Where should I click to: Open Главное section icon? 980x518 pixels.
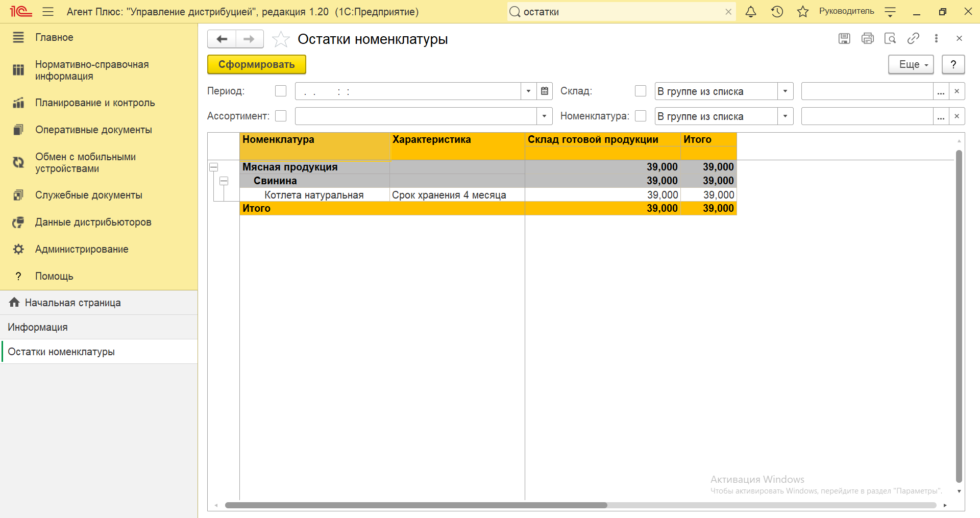pos(18,37)
